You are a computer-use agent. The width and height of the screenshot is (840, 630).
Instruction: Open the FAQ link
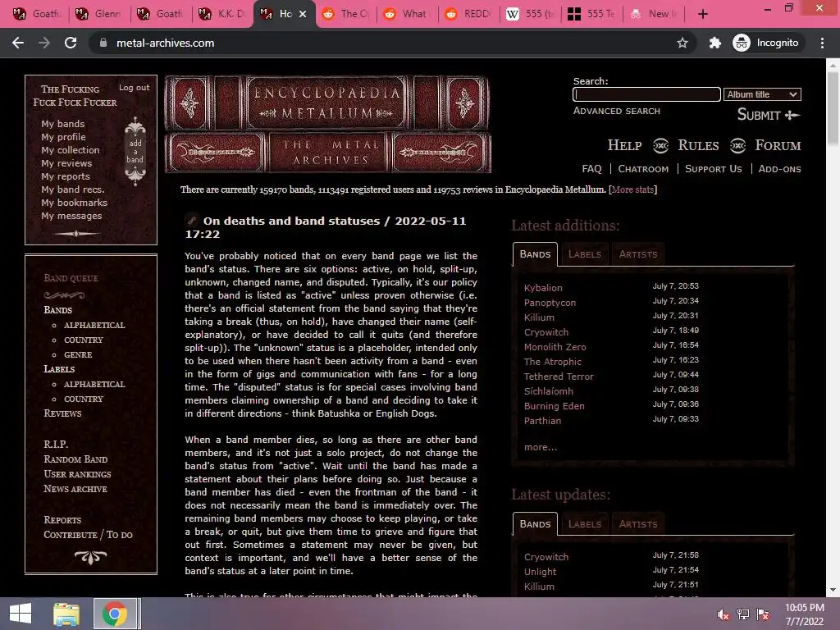[x=591, y=169]
